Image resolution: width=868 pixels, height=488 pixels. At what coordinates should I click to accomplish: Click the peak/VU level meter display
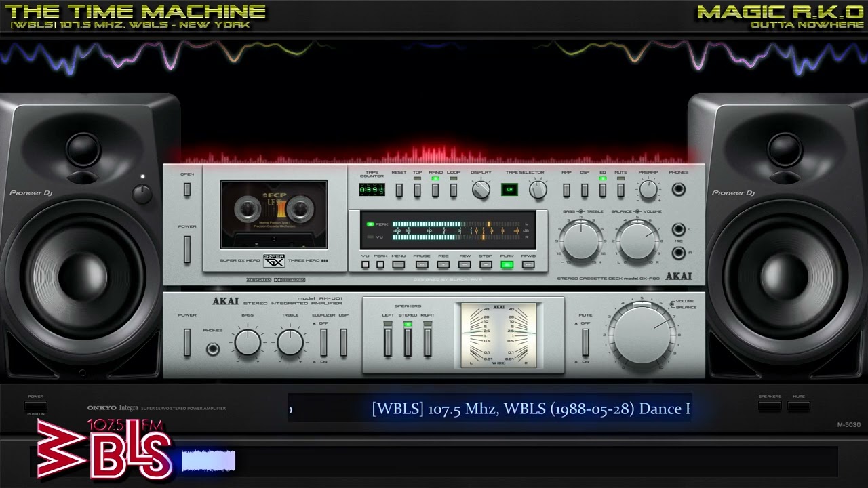click(448, 230)
